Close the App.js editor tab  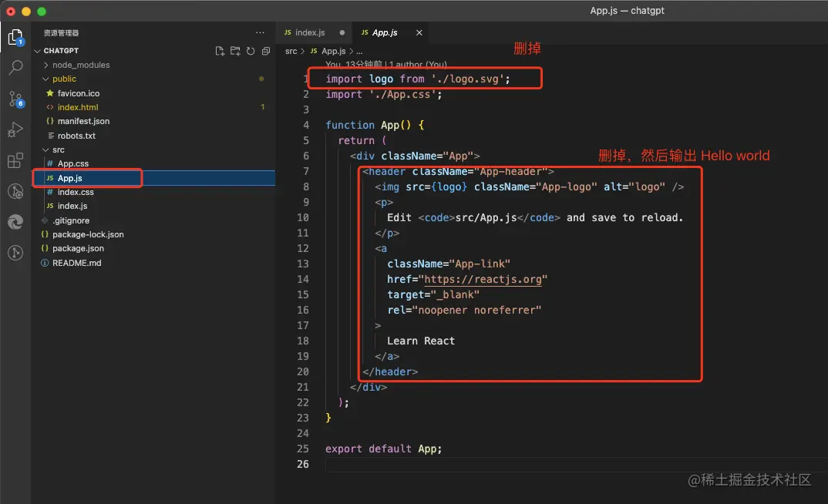[x=419, y=32]
